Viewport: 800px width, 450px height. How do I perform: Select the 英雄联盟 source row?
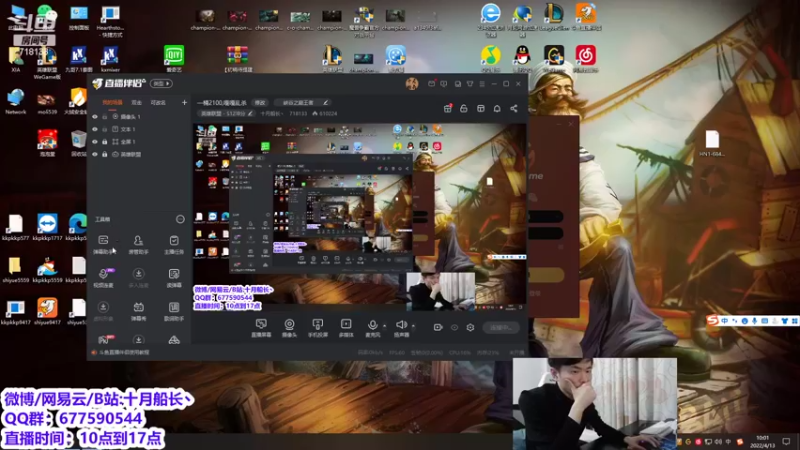[x=139, y=154]
